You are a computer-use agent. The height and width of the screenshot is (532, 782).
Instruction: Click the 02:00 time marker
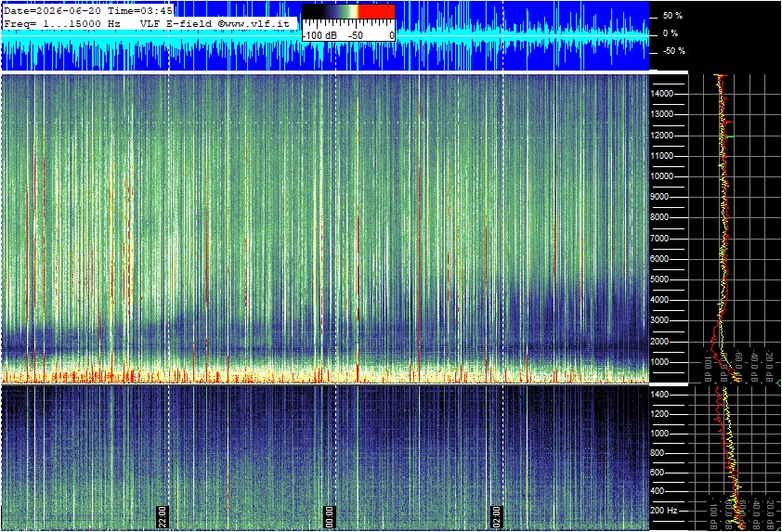pyautogui.click(x=496, y=516)
